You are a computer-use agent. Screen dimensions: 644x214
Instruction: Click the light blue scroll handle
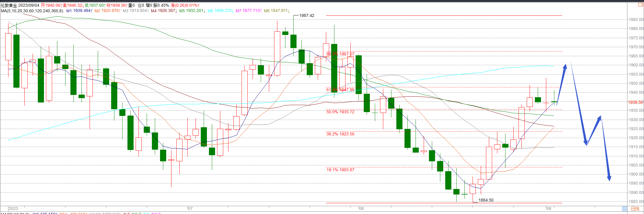coord(625,209)
